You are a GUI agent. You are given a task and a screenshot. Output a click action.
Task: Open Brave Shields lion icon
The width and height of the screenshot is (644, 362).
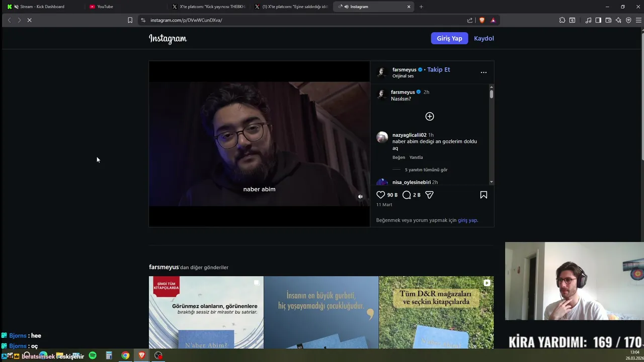pos(482,20)
